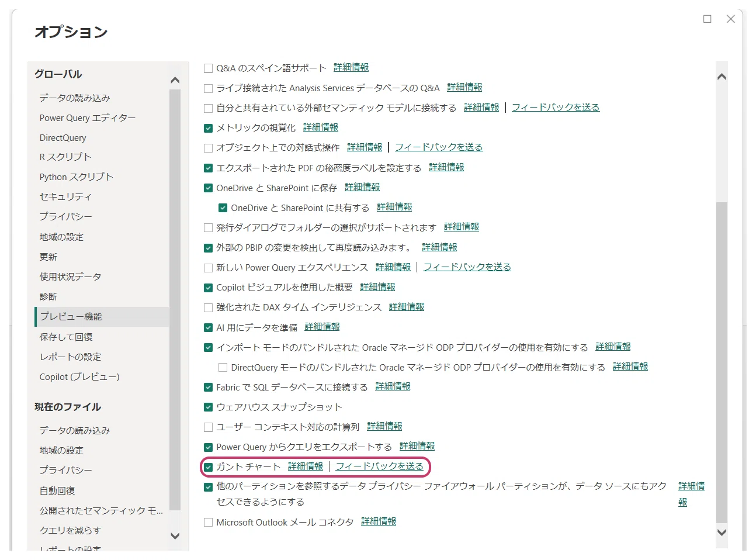Uncheck the ガント チャート checkbox

click(x=208, y=467)
